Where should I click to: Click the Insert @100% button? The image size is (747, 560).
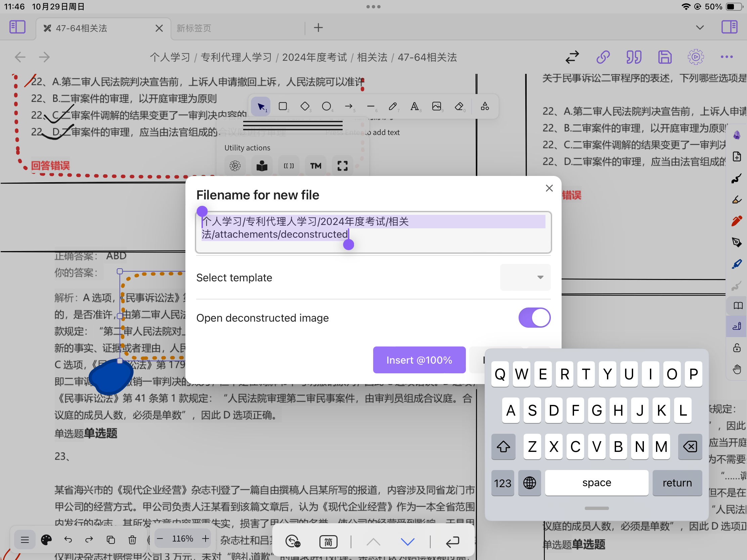pos(419,360)
